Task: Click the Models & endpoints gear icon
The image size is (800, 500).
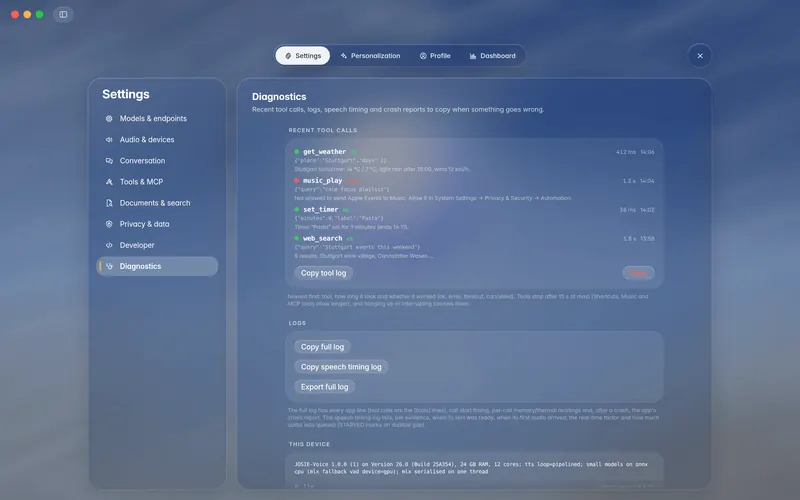Action: (x=109, y=118)
